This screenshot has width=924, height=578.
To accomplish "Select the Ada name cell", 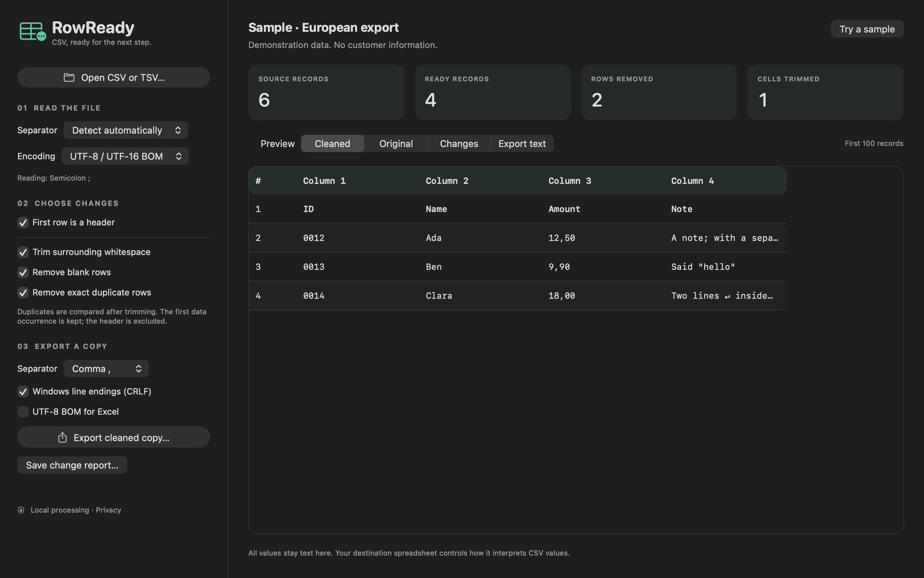I will coord(434,238).
